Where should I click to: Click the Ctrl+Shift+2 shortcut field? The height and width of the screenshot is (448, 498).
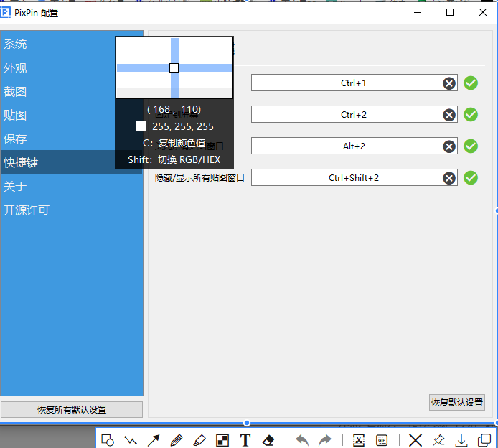tap(354, 177)
